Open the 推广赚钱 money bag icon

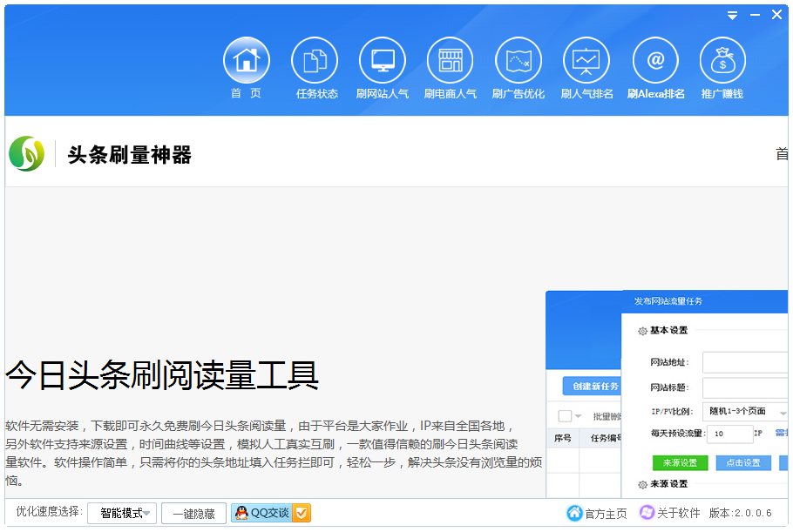pos(722,60)
